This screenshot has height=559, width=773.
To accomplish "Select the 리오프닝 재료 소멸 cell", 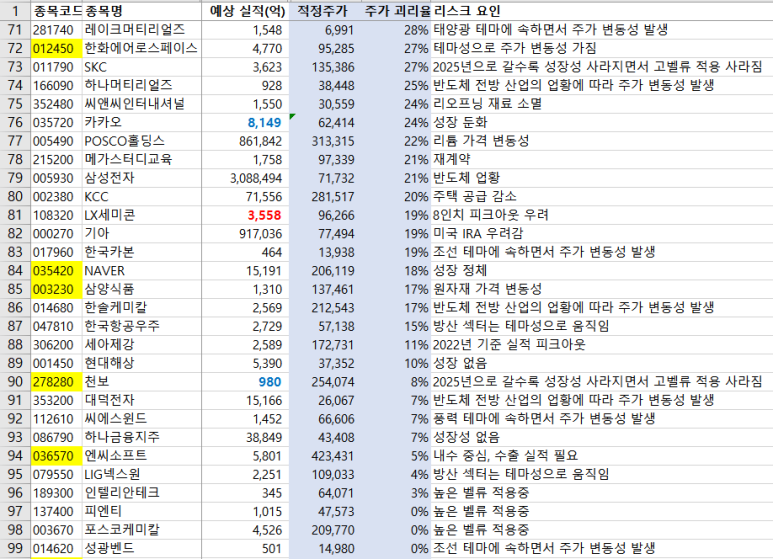I will click(x=601, y=104).
